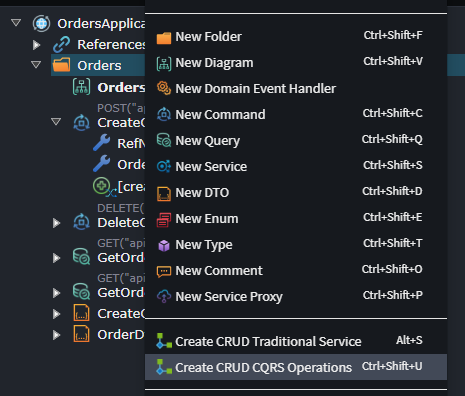Expand the References node

click(36, 45)
